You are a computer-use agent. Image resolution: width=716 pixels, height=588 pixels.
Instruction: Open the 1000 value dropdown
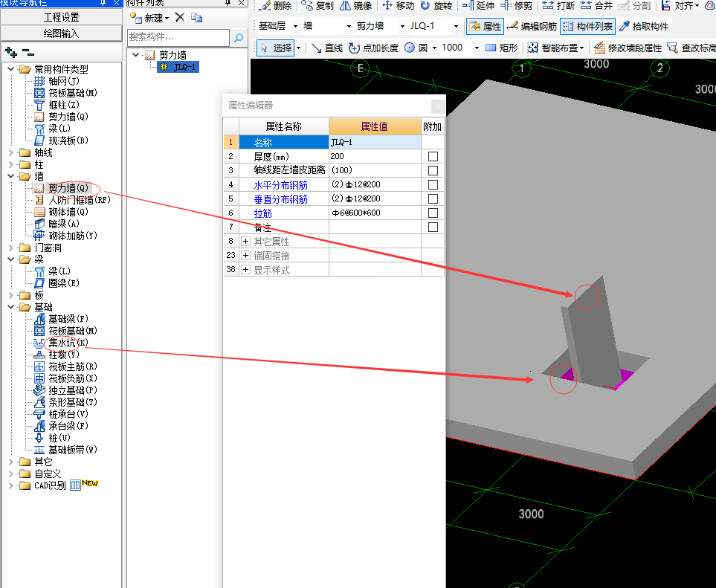477,48
